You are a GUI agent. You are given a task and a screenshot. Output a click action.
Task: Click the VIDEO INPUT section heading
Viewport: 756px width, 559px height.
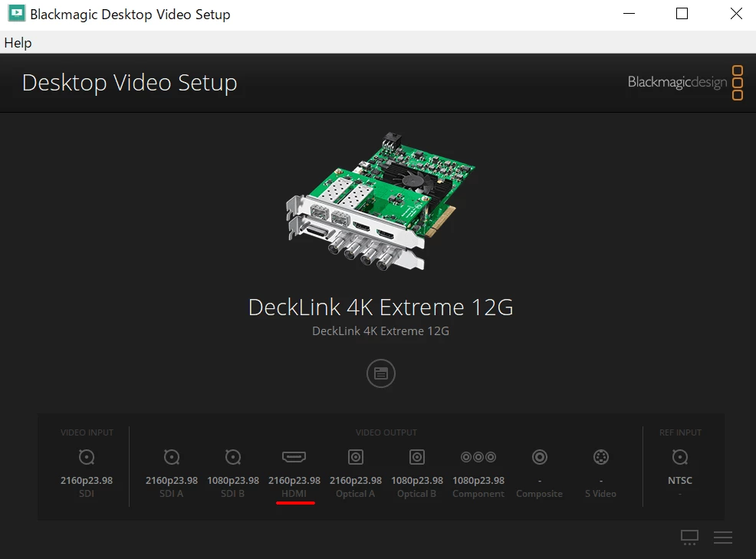coord(87,432)
